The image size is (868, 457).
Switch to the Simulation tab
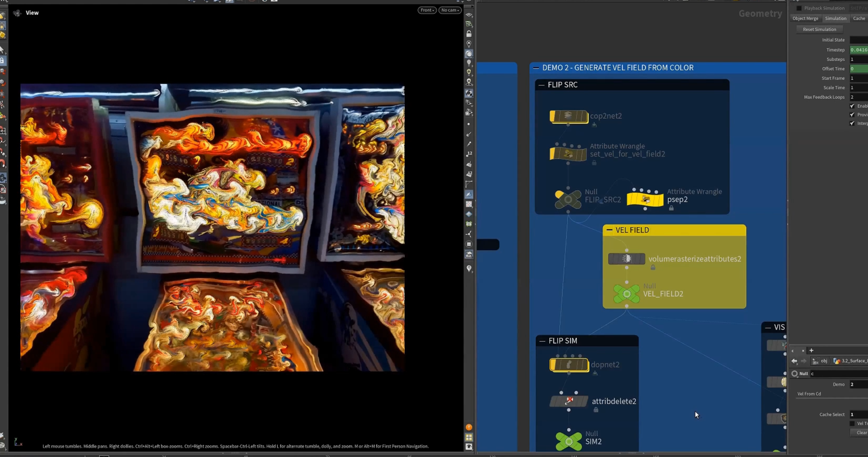coord(835,18)
